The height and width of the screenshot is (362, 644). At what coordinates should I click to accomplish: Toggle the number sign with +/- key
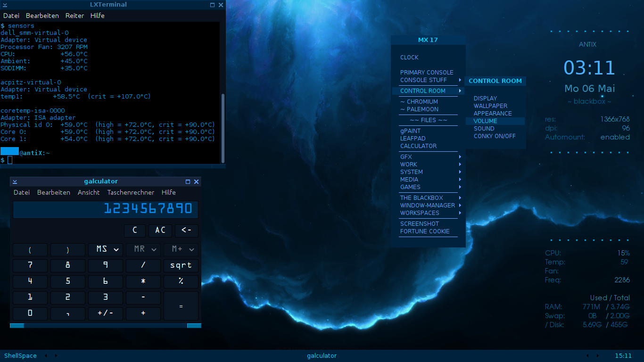[x=105, y=313]
